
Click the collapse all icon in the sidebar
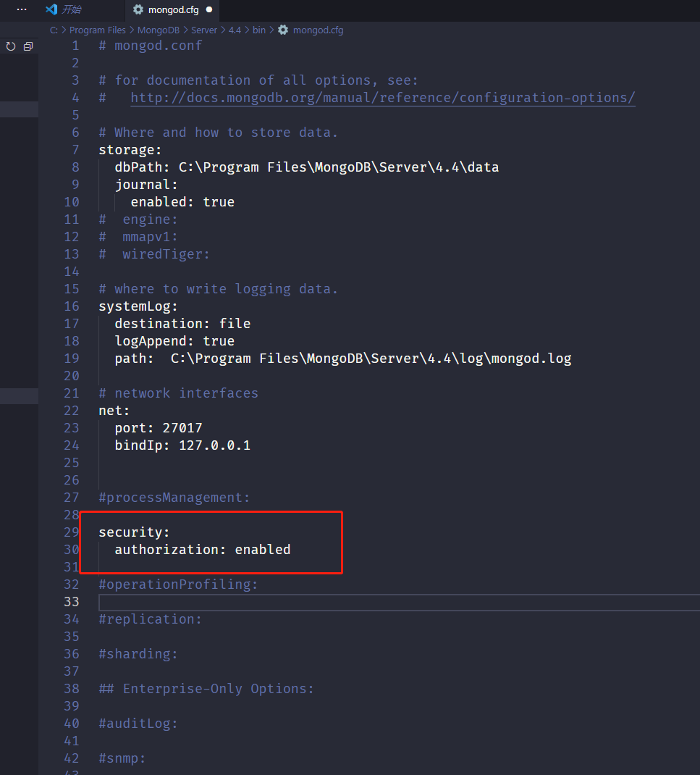pyautogui.click(x=28, y=46)
